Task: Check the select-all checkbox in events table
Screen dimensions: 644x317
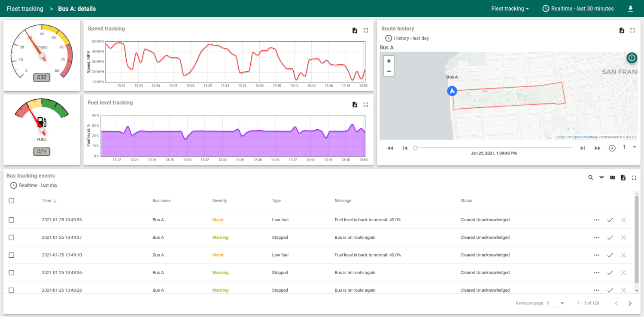Action: click(11, 200)
